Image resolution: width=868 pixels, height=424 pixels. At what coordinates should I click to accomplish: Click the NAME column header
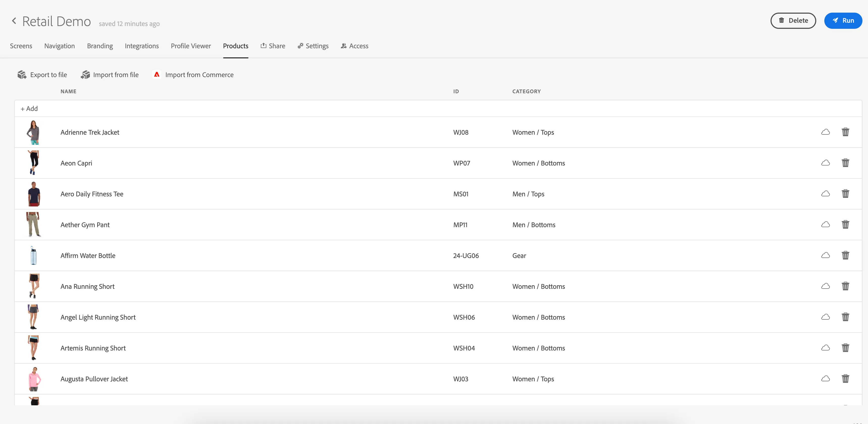point(68,91)
